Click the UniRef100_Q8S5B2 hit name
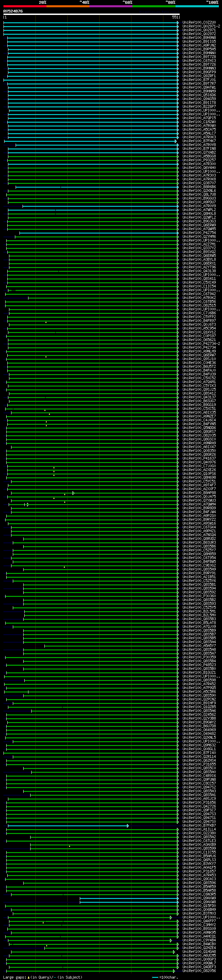Viewport: 222px width, 980px height. pyautogui.click(x=199, y=600)
